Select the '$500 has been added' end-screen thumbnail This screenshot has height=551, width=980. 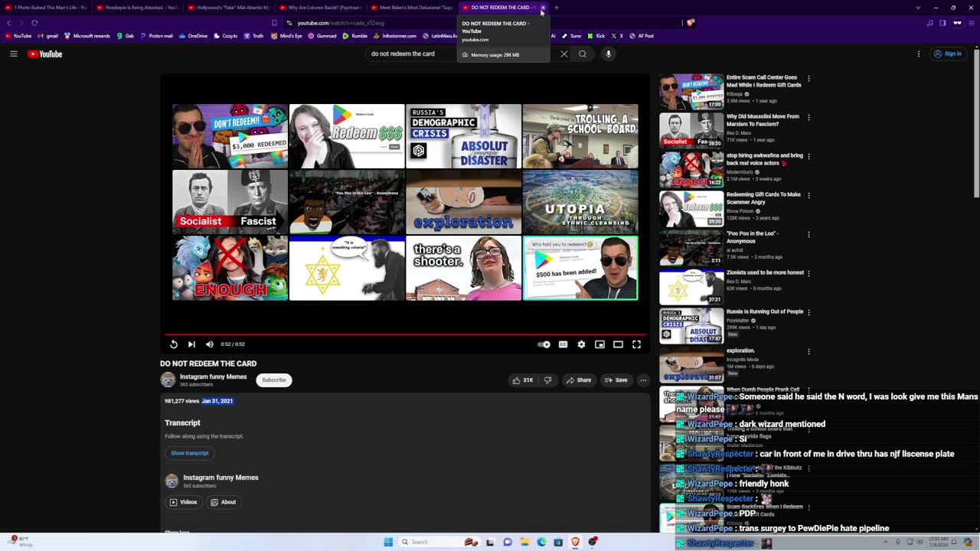(580, 268)
